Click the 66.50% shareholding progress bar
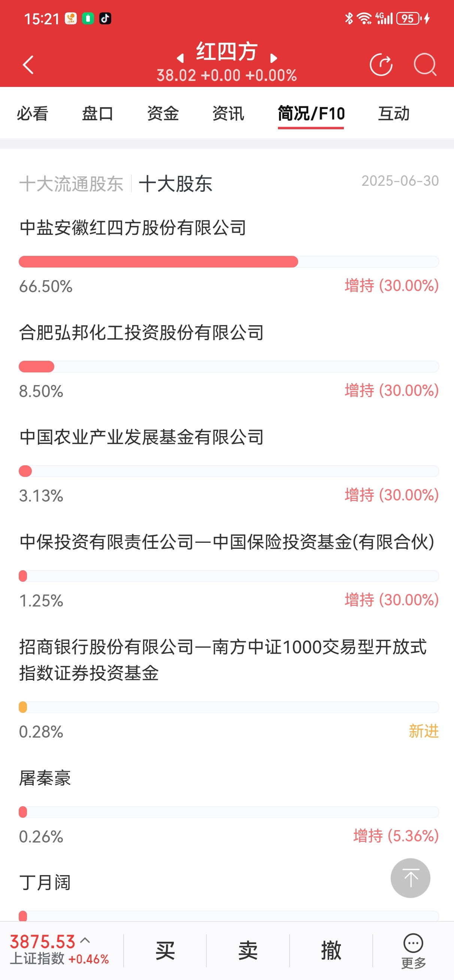 coord(229,262)
